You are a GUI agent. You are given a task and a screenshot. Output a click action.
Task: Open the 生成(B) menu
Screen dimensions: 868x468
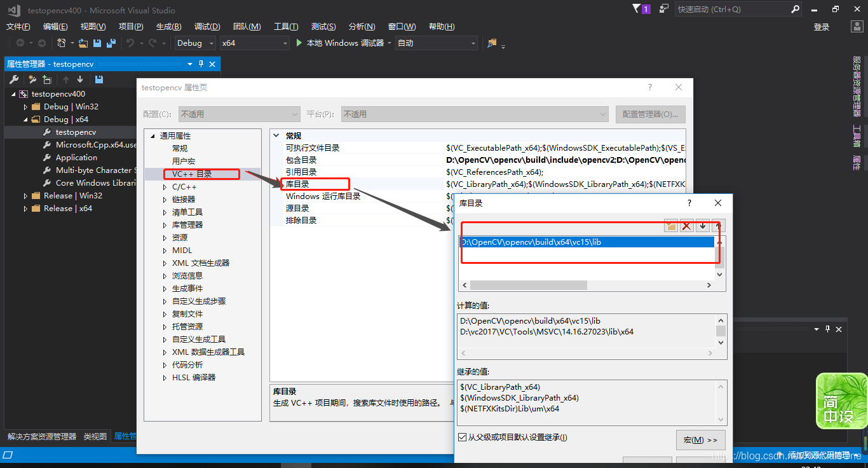point(169,27)
